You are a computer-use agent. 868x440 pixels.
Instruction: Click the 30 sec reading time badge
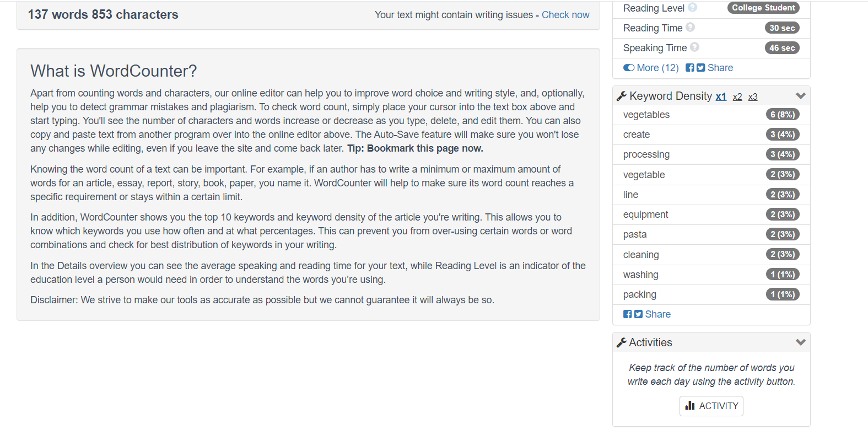point(782,28)
